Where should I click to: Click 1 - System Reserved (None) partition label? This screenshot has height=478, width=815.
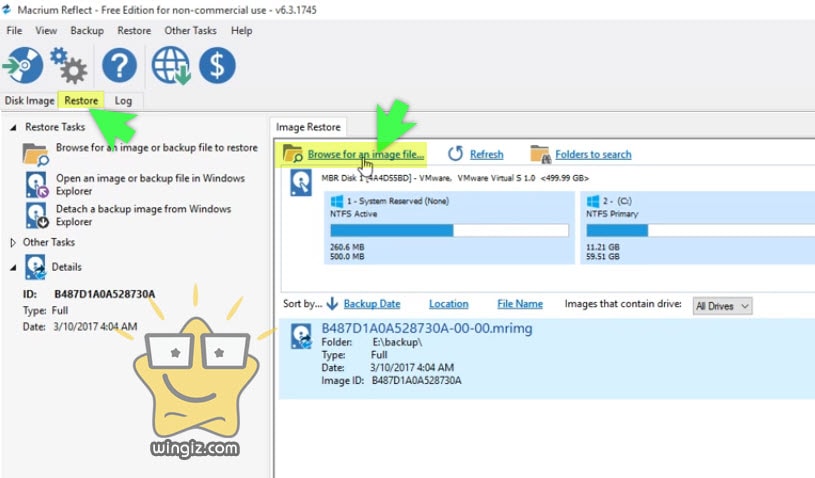tap(398, 201)
